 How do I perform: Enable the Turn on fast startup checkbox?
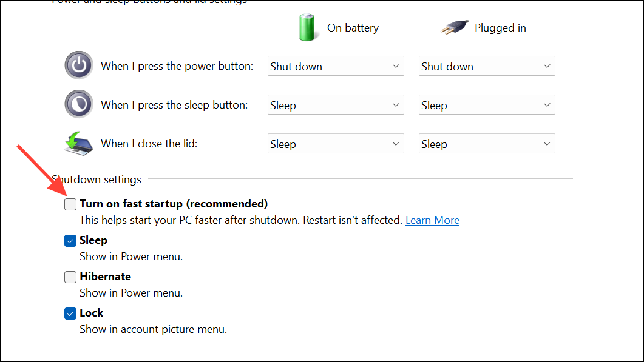pyautogui.click(x=71, y=204)
